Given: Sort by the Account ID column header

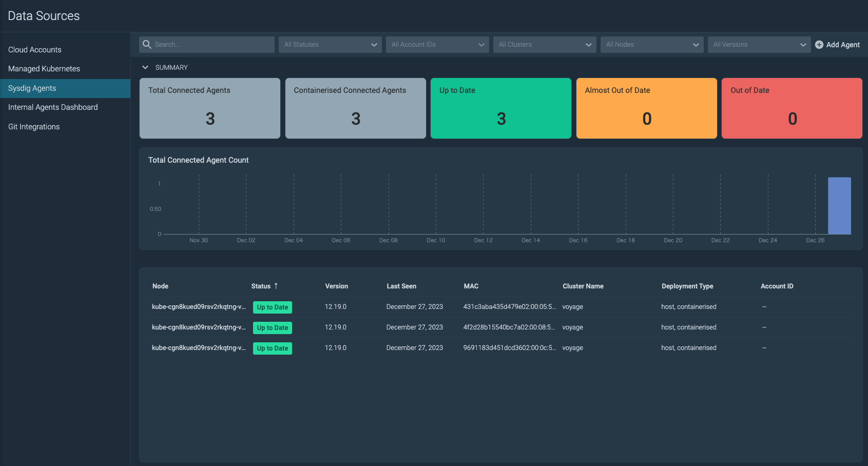Looking at the screenshot, I should (777, 286).
